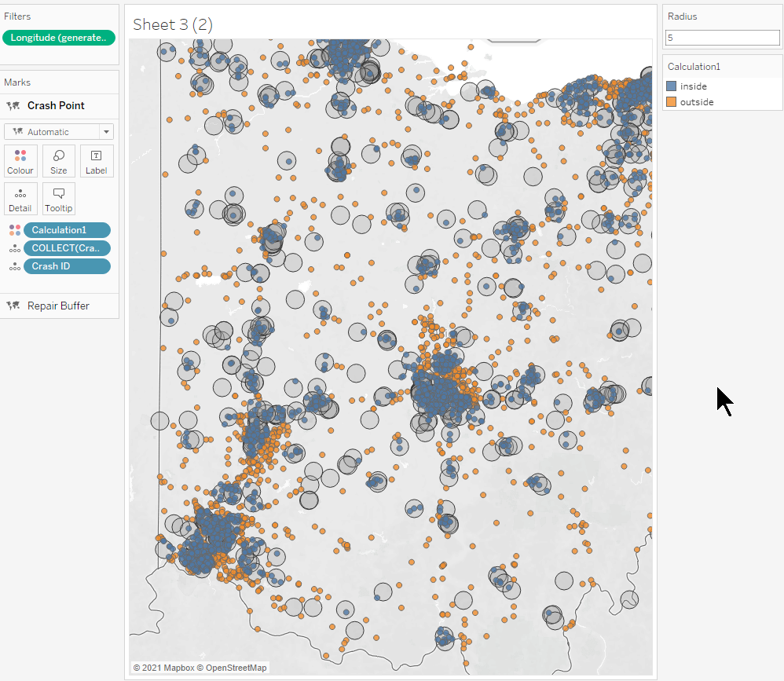Click the detail icon left of COLLECT pill
This screenshot has height=681, width=784.
pyautogui.click(x=14, y=248)
